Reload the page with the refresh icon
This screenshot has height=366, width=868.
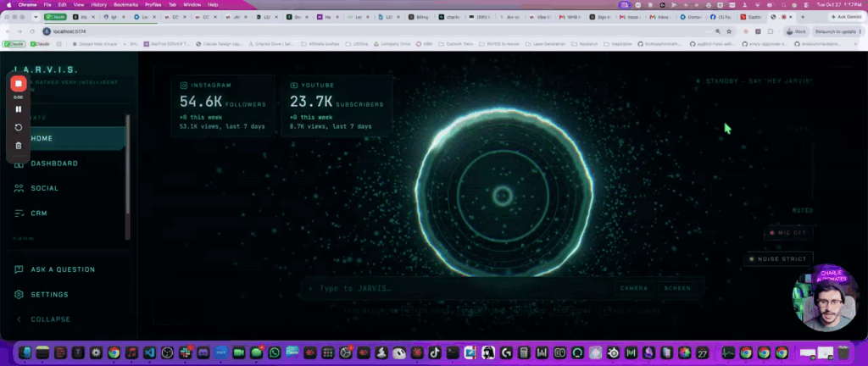pos(32,31)
